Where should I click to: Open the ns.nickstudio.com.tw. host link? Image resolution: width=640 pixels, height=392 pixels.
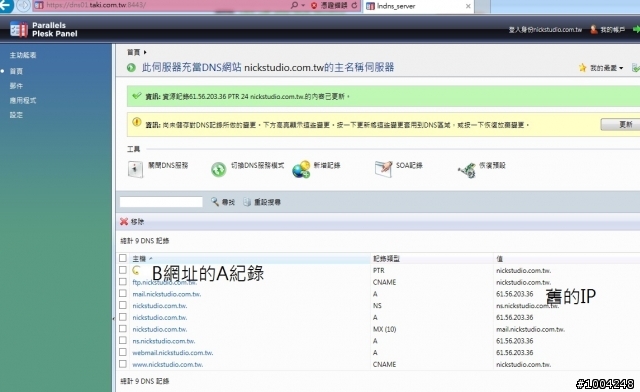tap(164, 341)
